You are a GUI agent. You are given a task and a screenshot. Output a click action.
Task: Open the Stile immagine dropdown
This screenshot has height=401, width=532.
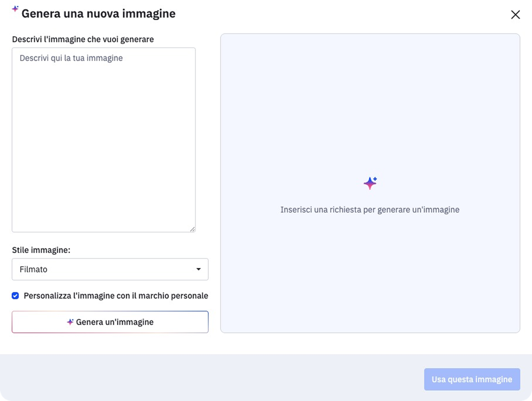110,269
